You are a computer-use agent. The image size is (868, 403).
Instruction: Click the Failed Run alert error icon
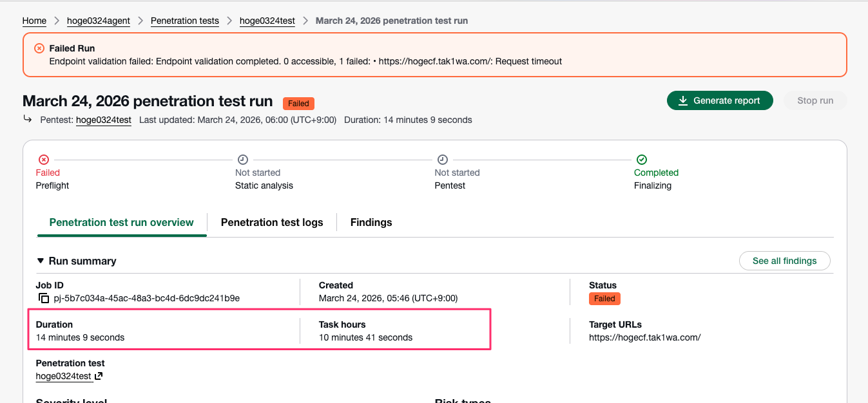point(39,48)
